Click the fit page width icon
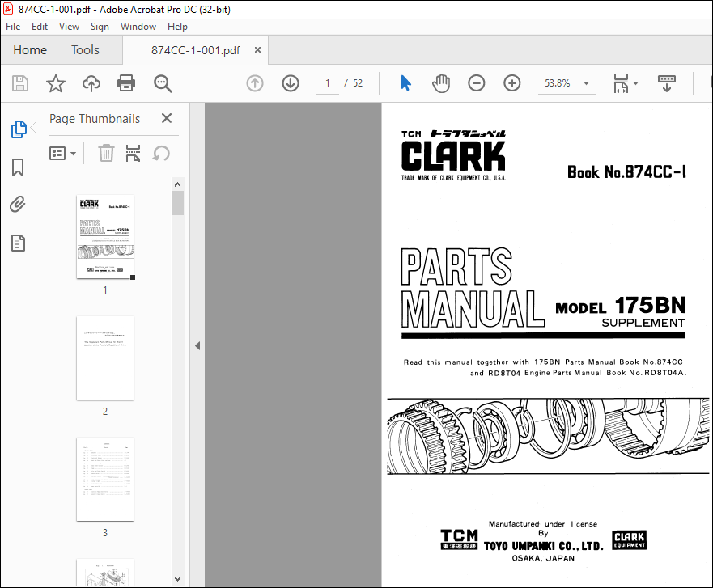713x588 pixels. click(x=621, y=83)
